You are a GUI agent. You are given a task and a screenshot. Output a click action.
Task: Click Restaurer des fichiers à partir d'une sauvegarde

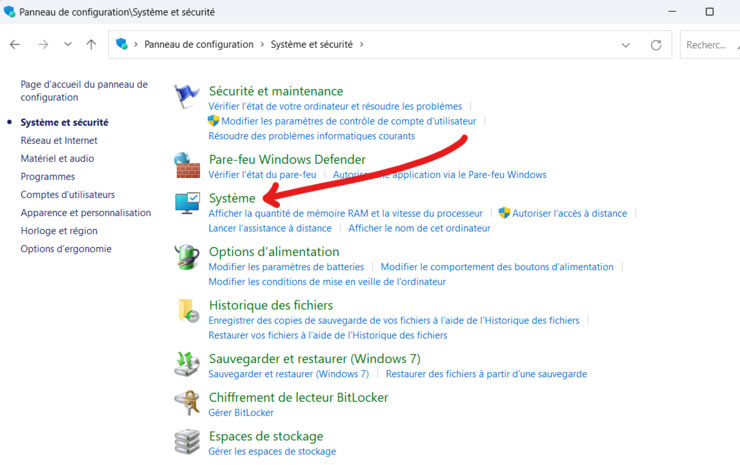(x=486, y=374)
